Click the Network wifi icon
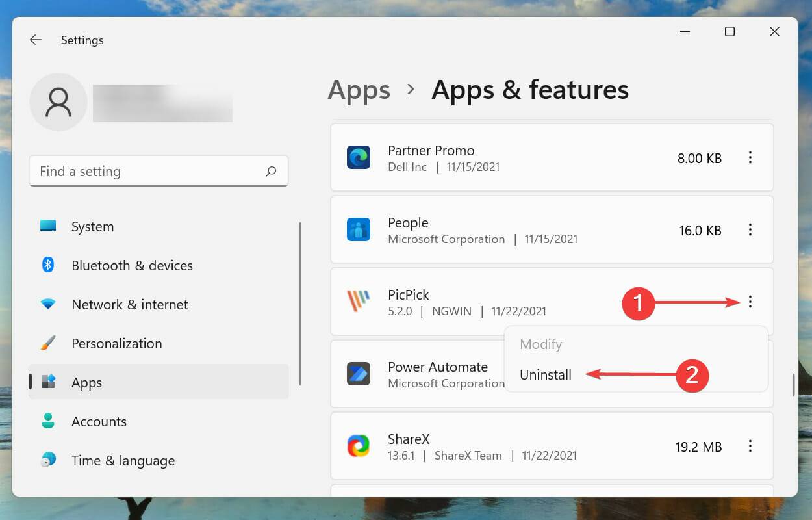Image resolution: width=812 pixels, height=520 pixels. (48, 304)
